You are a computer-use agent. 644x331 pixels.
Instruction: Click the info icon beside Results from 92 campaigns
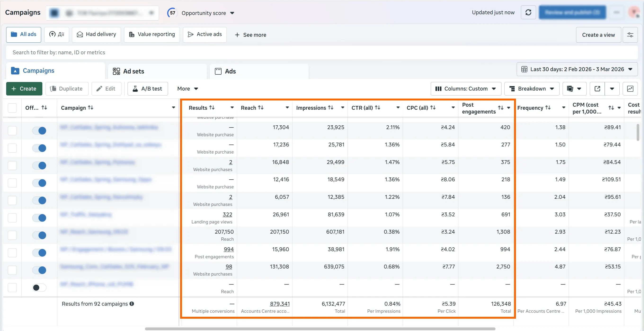pyautogui.click(x=132, y=304)
